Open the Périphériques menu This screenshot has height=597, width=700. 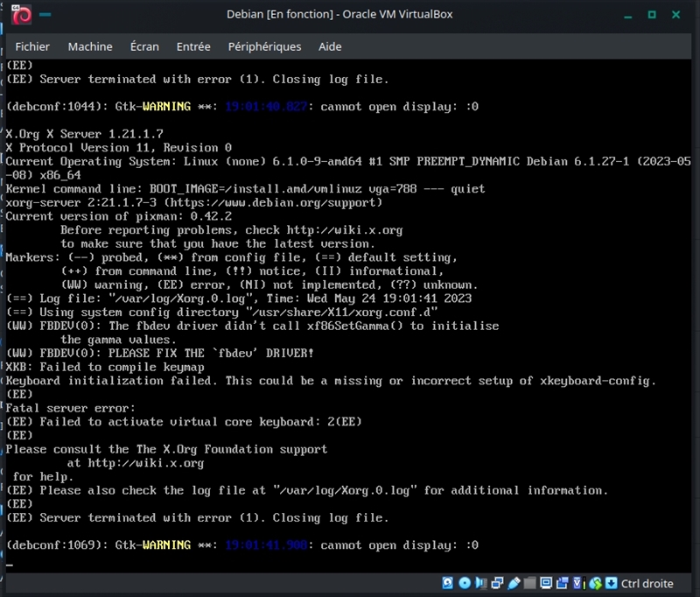click(x=265, y=47)
